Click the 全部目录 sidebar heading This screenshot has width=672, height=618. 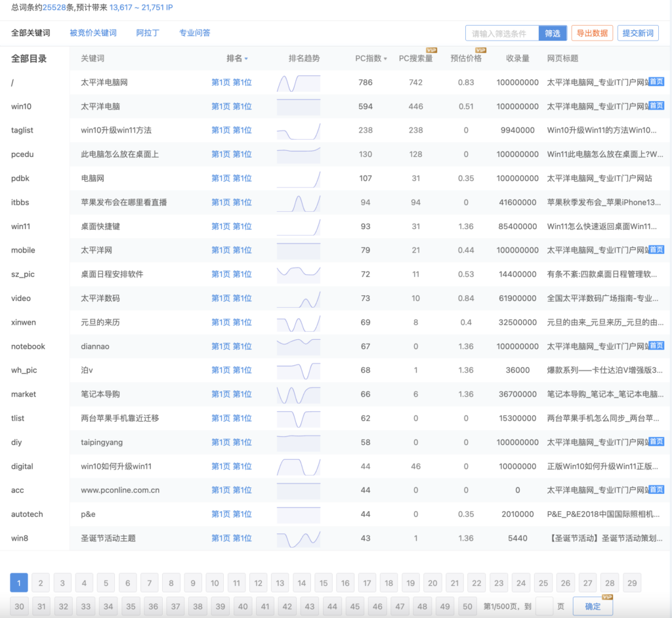29,58
